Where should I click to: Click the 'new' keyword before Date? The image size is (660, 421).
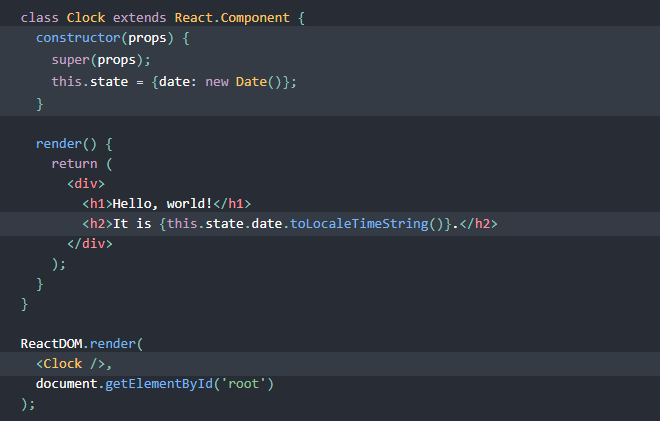tap(216, 81)
